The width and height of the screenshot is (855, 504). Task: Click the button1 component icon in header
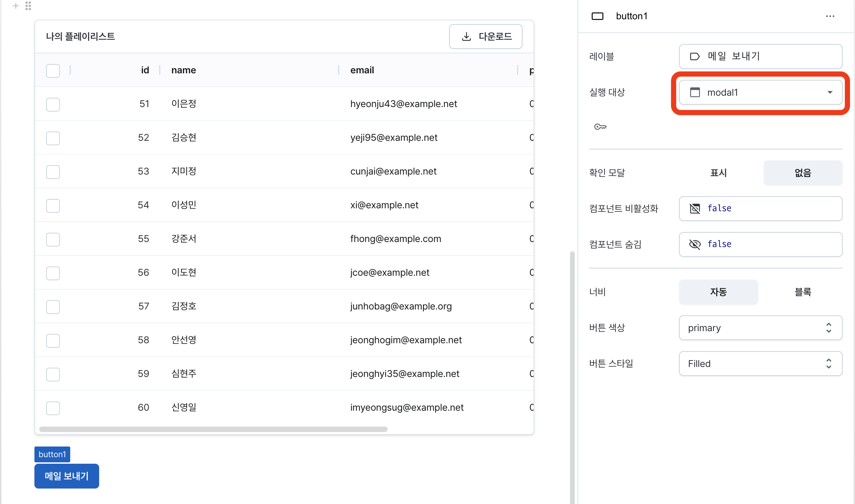click(x=598, y=16)
